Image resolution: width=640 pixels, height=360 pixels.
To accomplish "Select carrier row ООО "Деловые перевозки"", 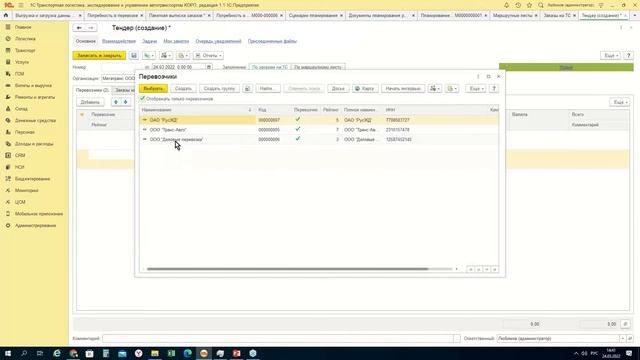I will (x=319, y=140).
